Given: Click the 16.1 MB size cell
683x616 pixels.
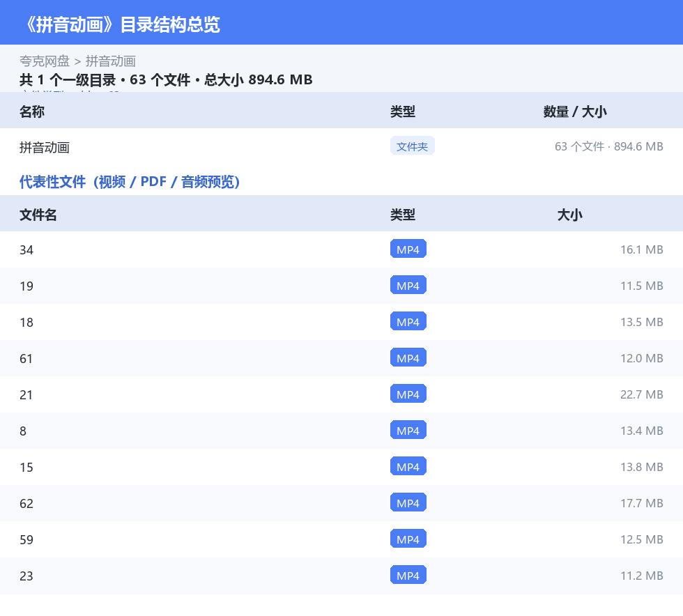Looking at the screenshot, I should pos(642,249).
